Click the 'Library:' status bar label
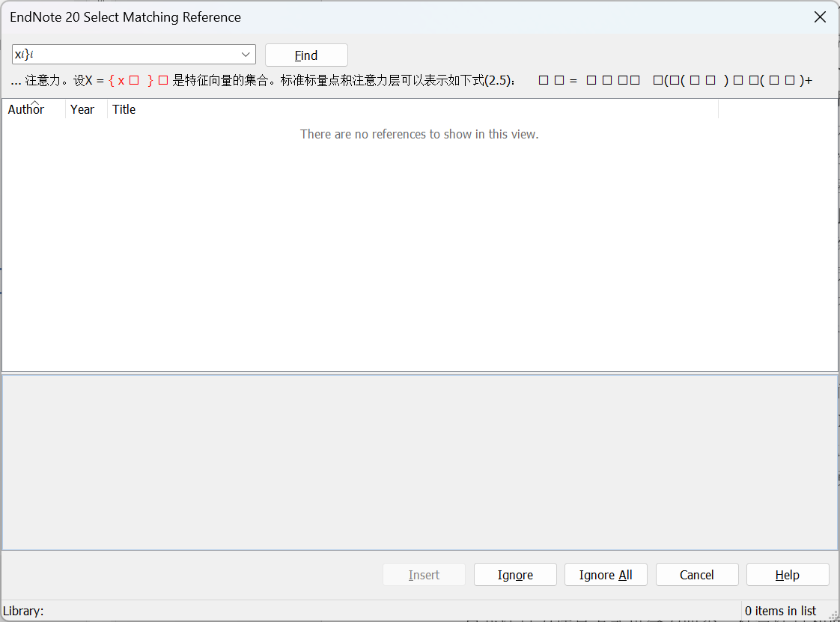The width and height of the screenshot is (840, 622). 23,611
